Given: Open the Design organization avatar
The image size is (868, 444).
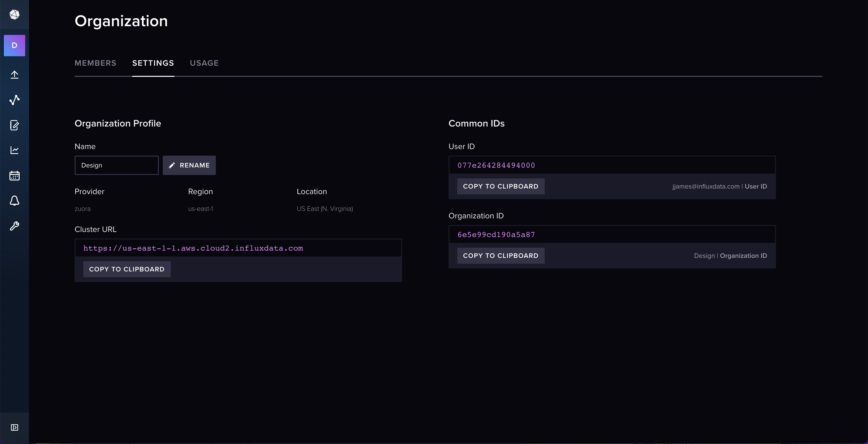Looking at the screenshot, I should 15,46.
